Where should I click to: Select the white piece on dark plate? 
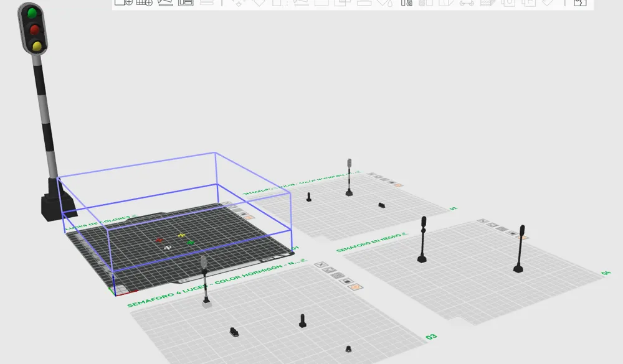tap(168, 248)
